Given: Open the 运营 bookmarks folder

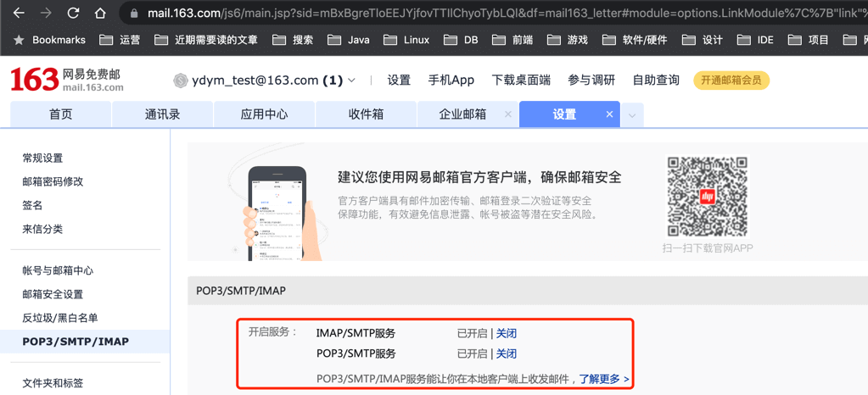Looking at the screenshot, I should tap(120, 40).
